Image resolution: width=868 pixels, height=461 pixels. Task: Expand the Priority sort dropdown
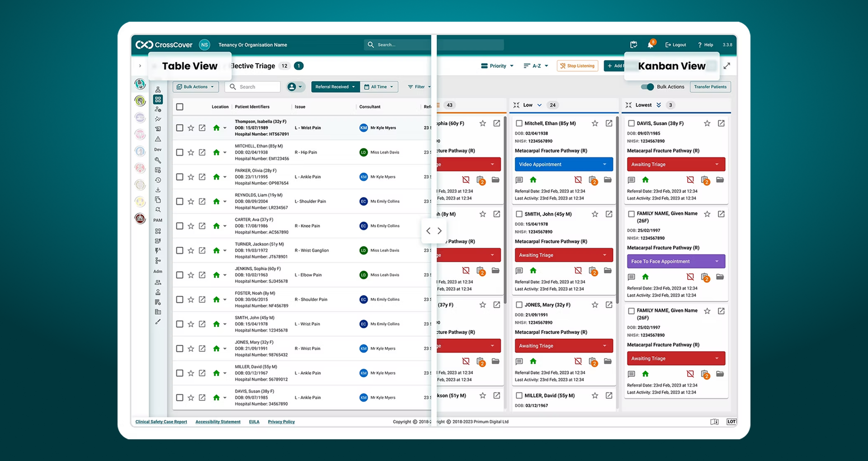point(497,66)
